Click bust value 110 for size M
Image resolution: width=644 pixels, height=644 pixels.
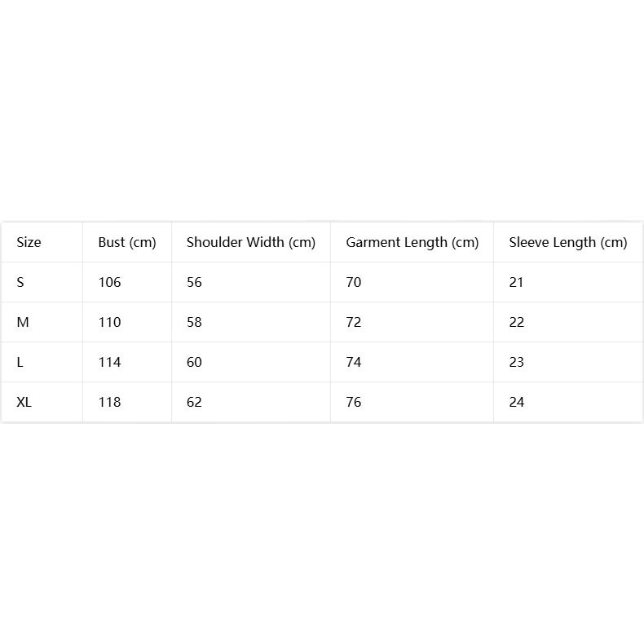coord(110,322)
